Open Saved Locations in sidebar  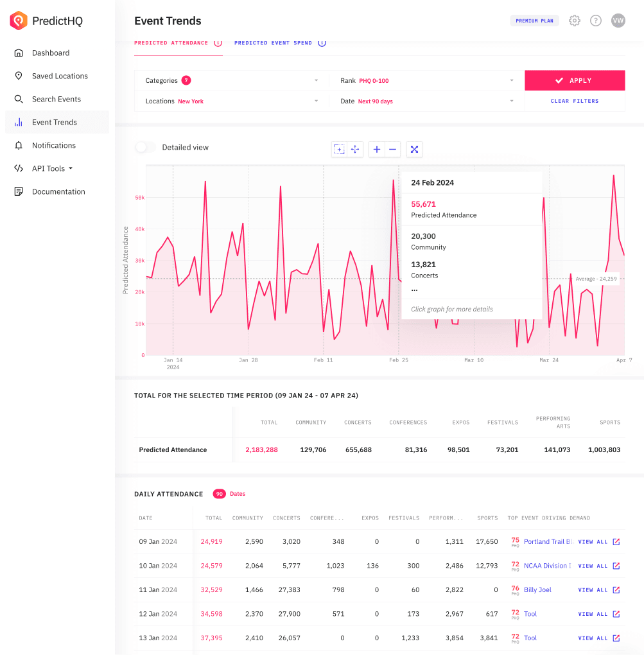point(60,76)
